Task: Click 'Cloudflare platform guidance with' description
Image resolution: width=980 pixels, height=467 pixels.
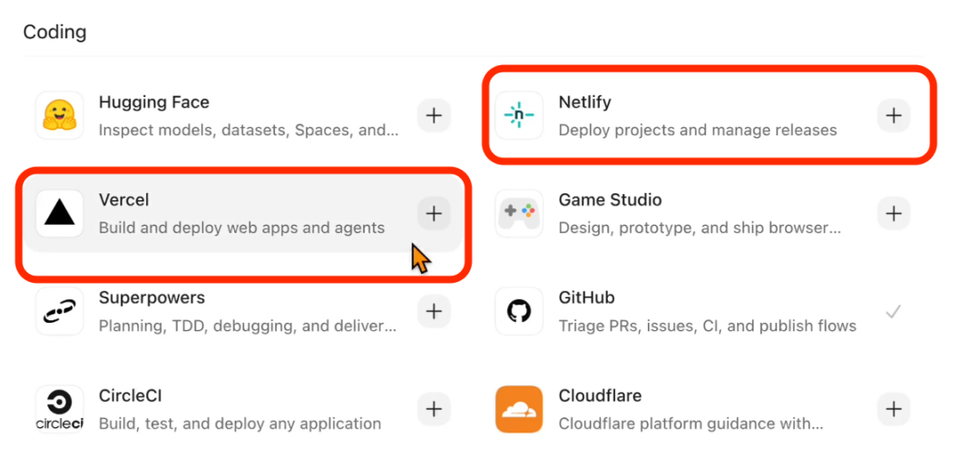Action: 691,423
